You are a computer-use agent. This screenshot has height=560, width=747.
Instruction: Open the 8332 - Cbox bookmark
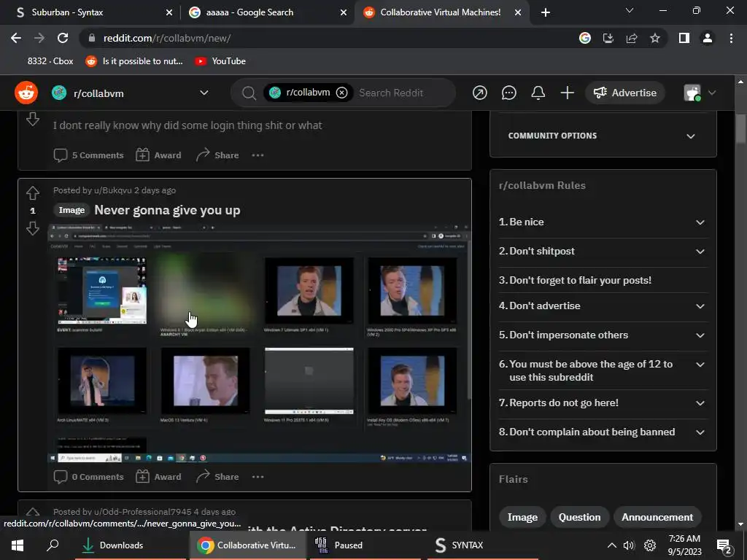click(x=50, y=61)
